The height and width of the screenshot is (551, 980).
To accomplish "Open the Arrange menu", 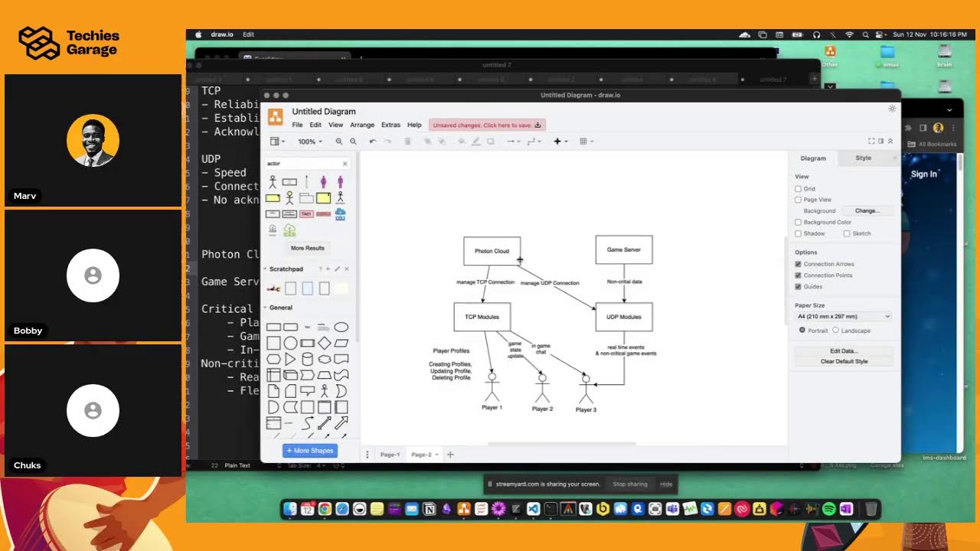I will click(362, 125).
